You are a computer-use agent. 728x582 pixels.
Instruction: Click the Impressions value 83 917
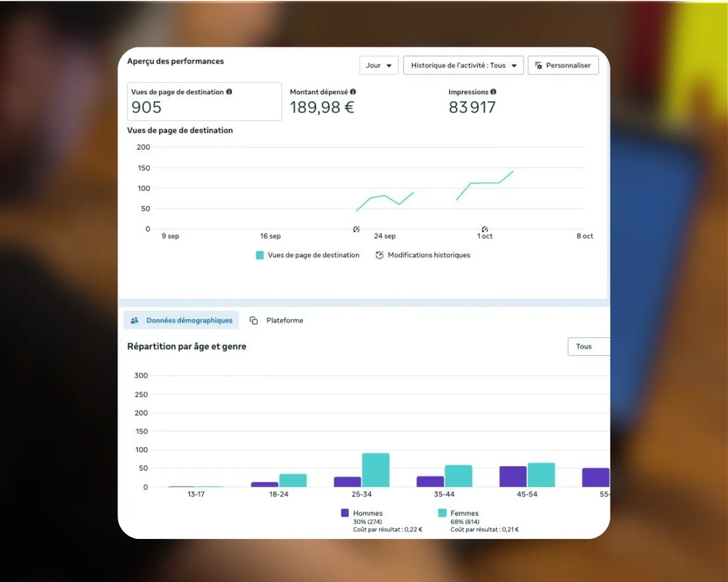point(472,107)
